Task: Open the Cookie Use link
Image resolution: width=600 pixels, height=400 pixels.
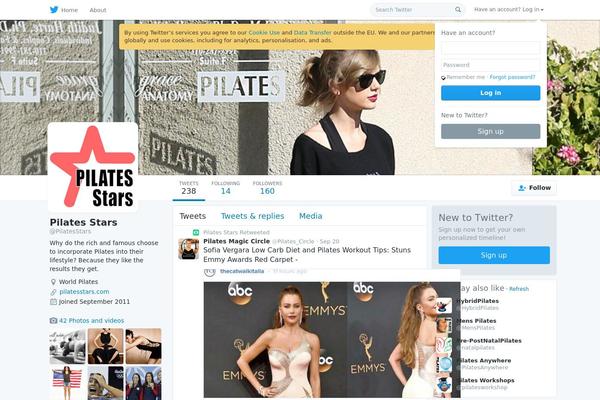Action: tap(264, 33)
